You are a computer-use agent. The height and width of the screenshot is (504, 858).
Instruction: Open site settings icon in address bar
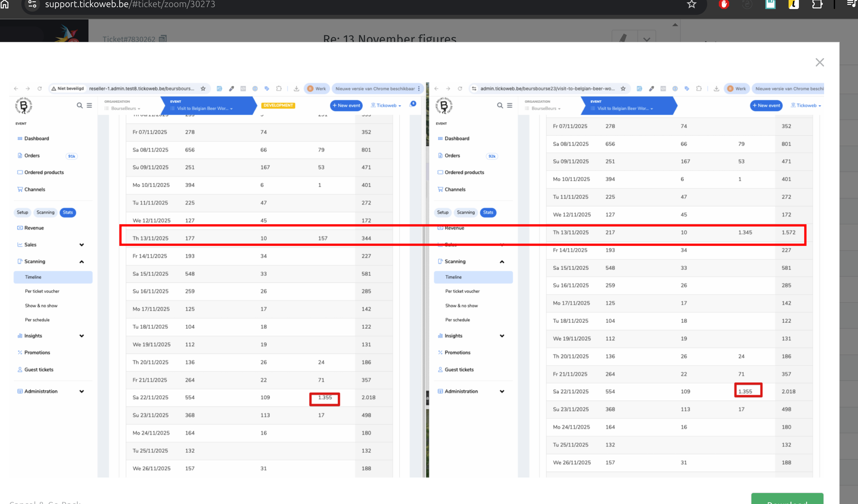32,4
